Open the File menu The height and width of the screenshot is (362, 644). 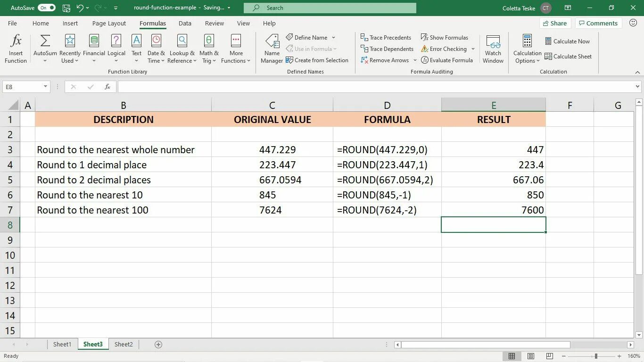coord(12,23)
